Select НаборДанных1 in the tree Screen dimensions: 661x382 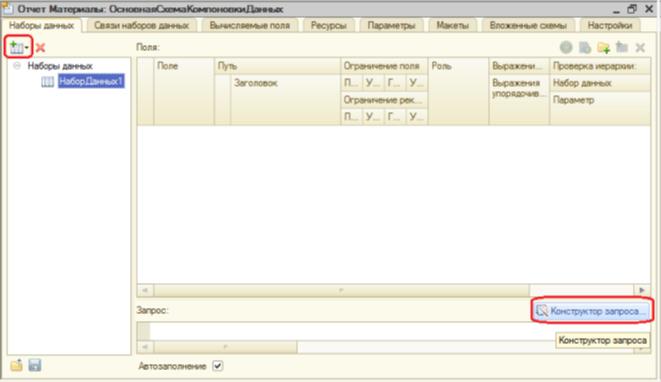(91, 81)
